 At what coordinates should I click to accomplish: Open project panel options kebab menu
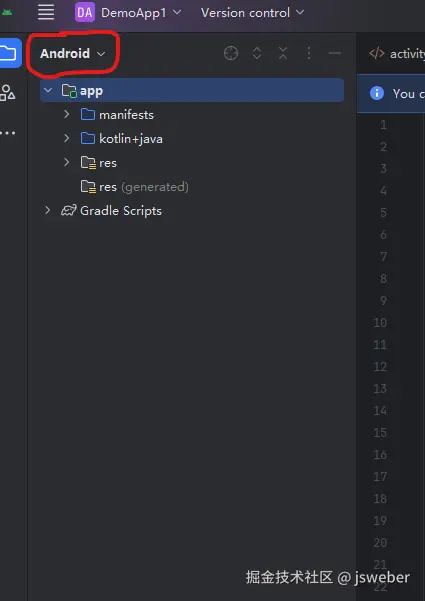pyautogui.click(x=309, y=53)
